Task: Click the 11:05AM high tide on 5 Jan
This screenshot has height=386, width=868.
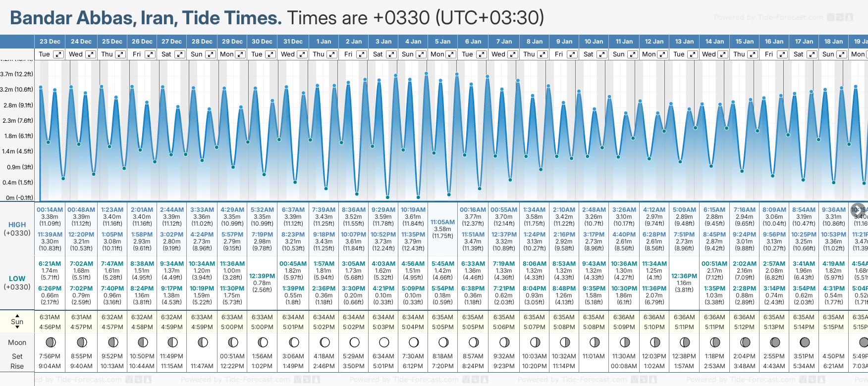Action: (442, 222)
